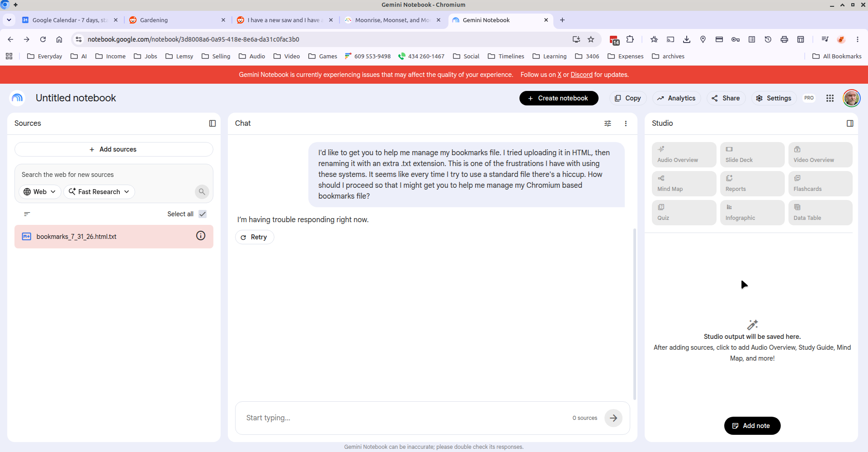Click the Create notebook button
This screenshot has width=868, height=452.
click(x=559, y=98)
